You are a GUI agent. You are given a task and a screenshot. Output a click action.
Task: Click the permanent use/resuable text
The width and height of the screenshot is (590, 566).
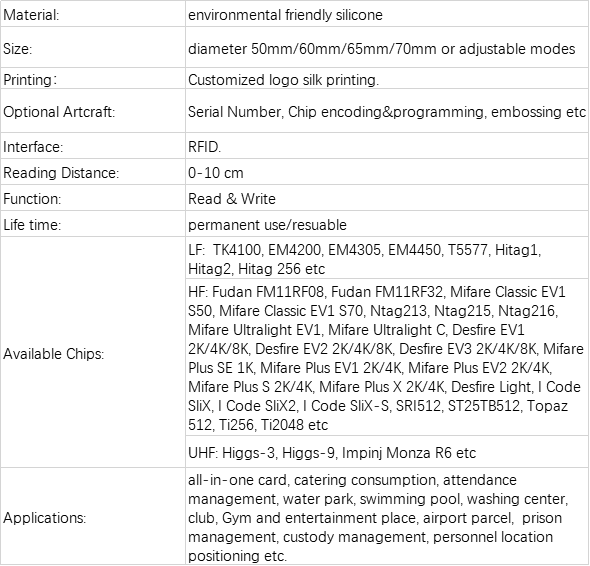coord(267,225)
